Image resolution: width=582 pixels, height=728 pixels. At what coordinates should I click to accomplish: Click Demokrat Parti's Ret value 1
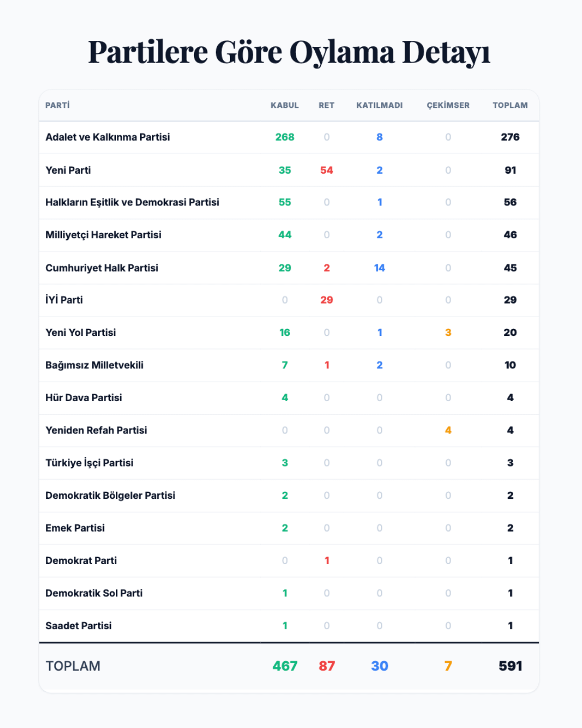(327, 560)
